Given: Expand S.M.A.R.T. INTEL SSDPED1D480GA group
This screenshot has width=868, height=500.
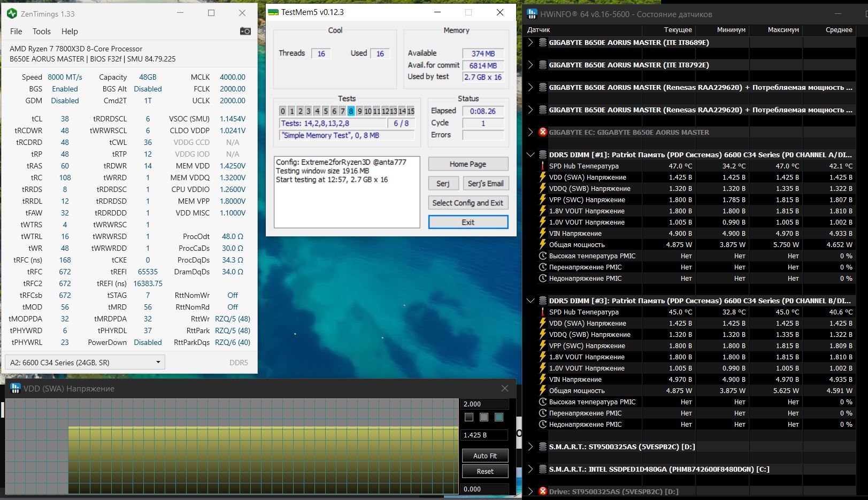Looking at the screenshot, I should pos(531,469).
